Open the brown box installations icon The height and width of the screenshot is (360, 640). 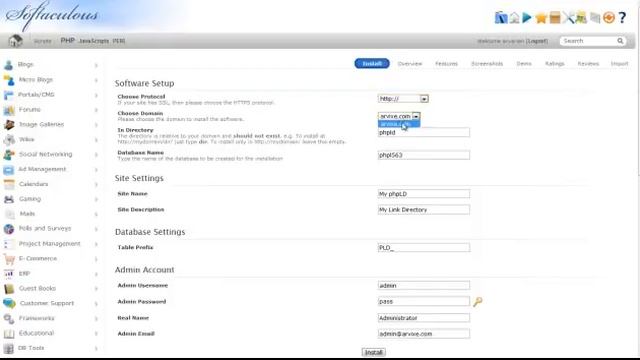click(555, 18)
